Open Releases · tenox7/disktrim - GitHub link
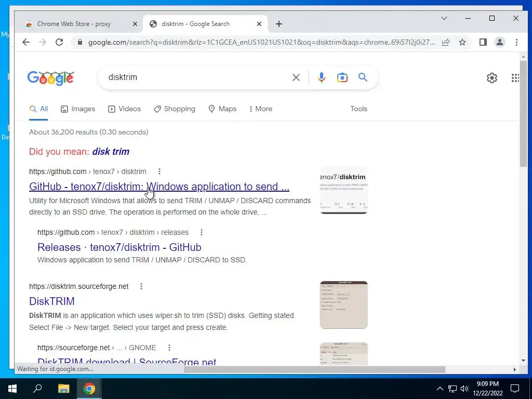 point(119,247)
